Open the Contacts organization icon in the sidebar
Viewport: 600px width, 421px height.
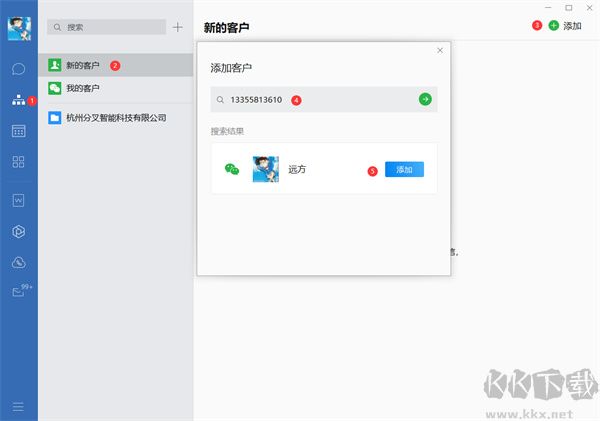pos(18,100)
